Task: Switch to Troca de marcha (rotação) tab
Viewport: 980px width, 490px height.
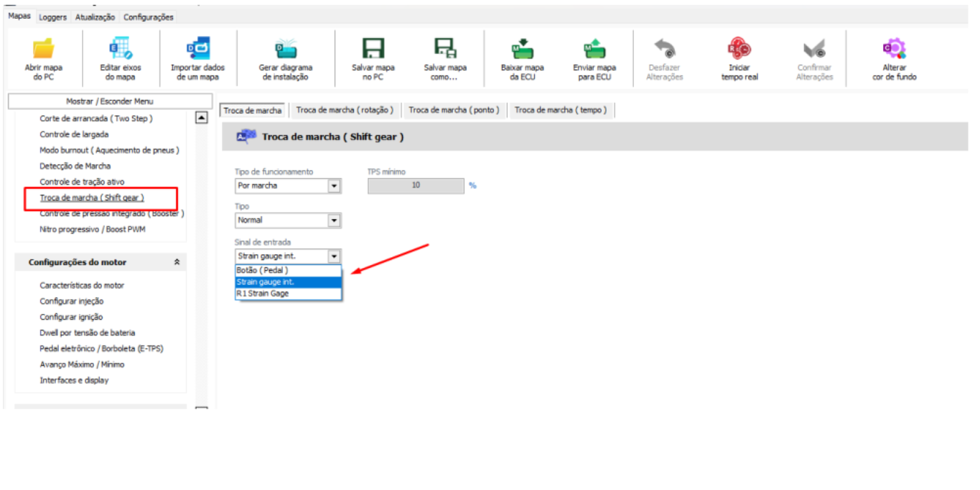Action: pos(345,110)
